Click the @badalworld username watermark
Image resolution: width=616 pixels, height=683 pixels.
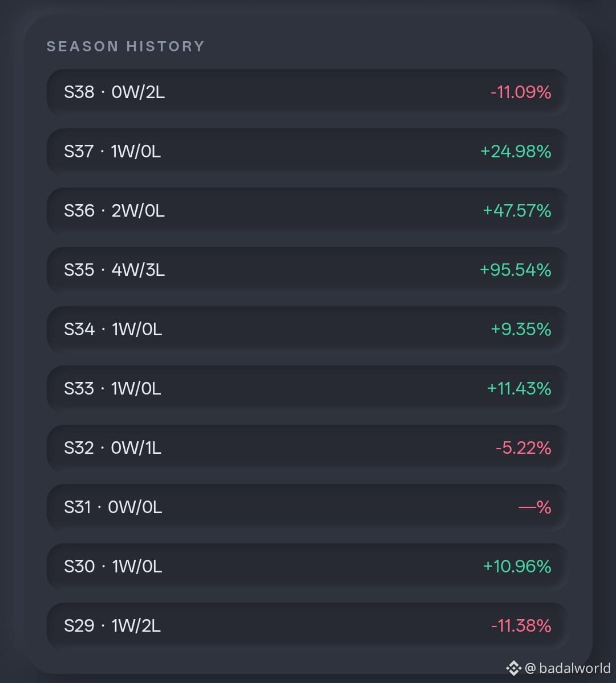[568, 668]
